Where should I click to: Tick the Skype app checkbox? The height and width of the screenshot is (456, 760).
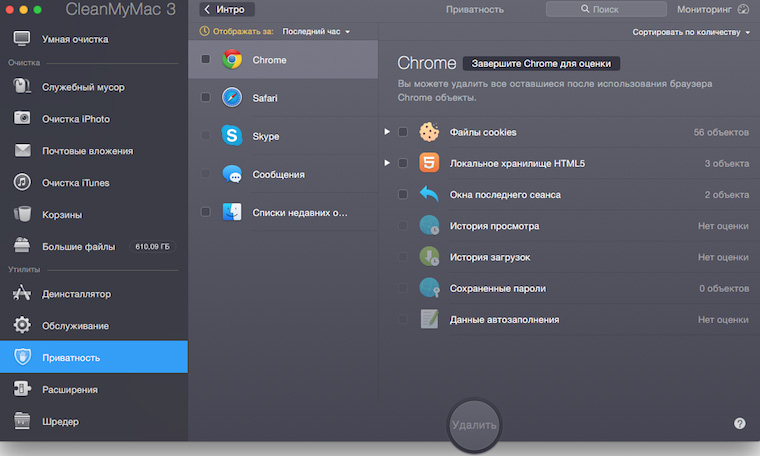tap(206, 135)
